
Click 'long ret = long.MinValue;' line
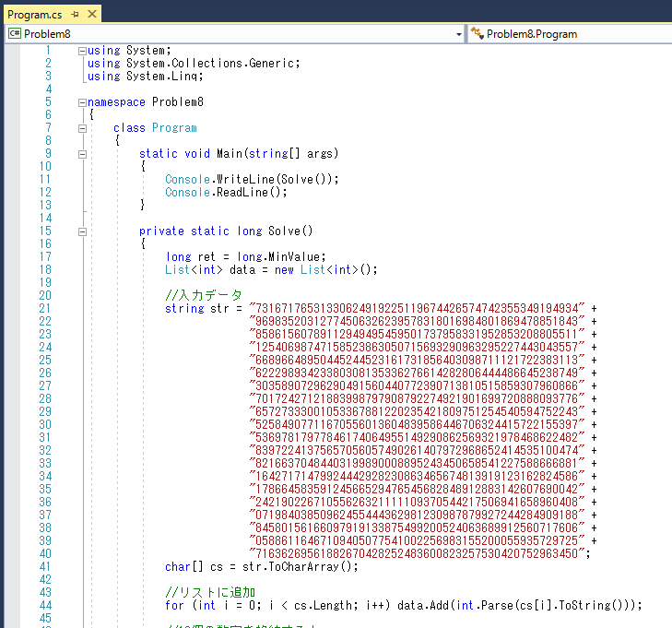(x=245, y=256)
